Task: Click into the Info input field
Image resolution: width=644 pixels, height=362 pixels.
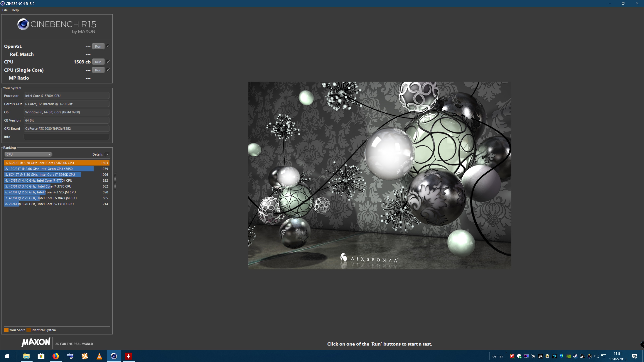Action: pyautogui.click(x=67, y=137)
